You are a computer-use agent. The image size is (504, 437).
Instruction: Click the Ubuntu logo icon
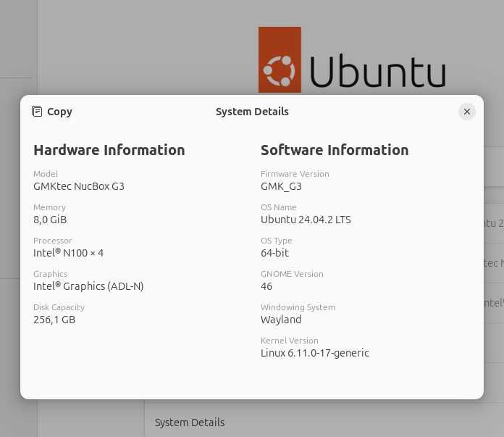280,60
